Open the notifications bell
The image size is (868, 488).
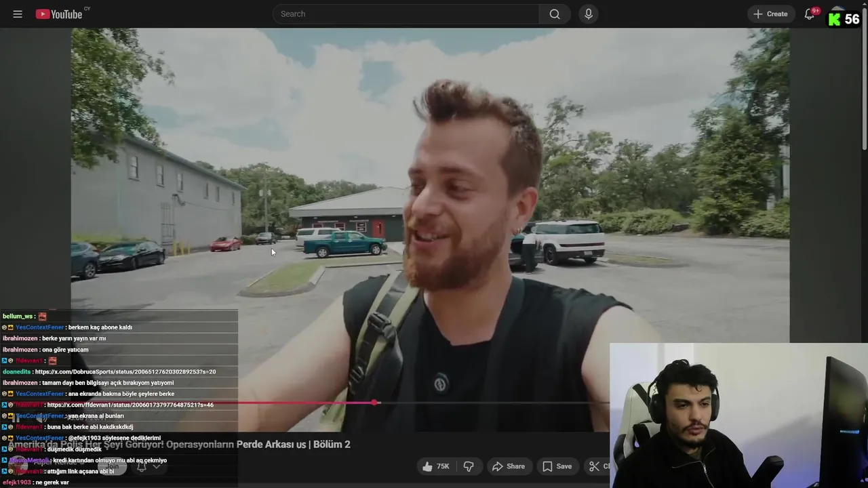pyautogui.click(x=809, y=14)
